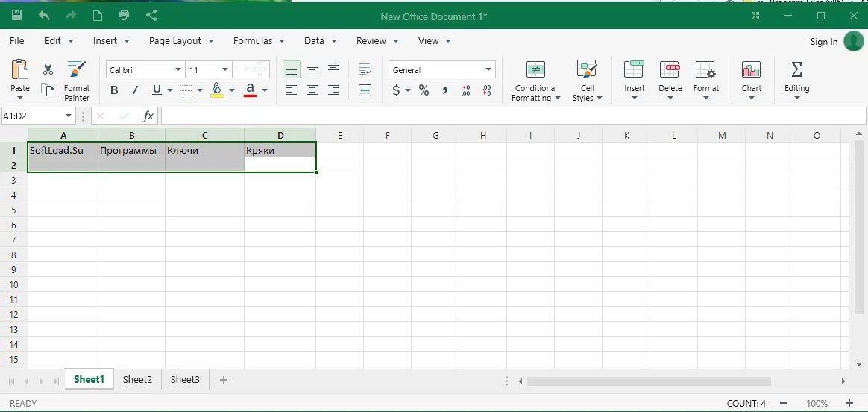Click the Delete cells icon
This screenshot has width=868, height=412.
(x=670, y=69)
